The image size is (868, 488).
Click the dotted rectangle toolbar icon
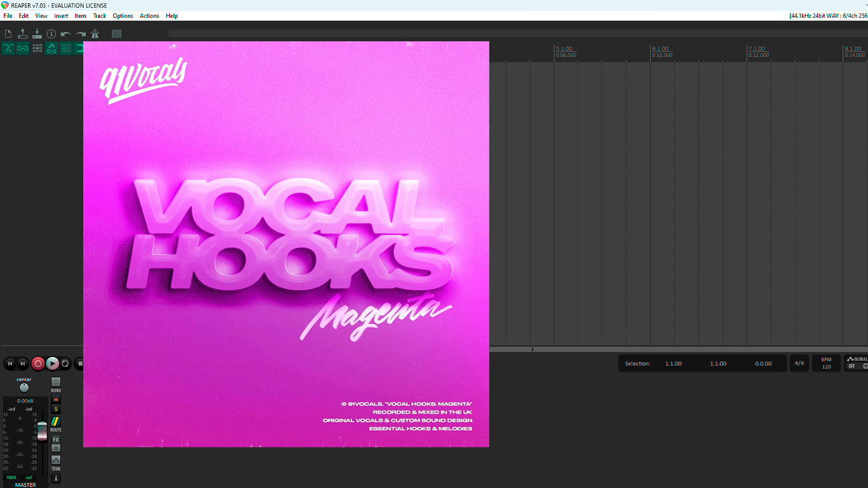[116, 34]
